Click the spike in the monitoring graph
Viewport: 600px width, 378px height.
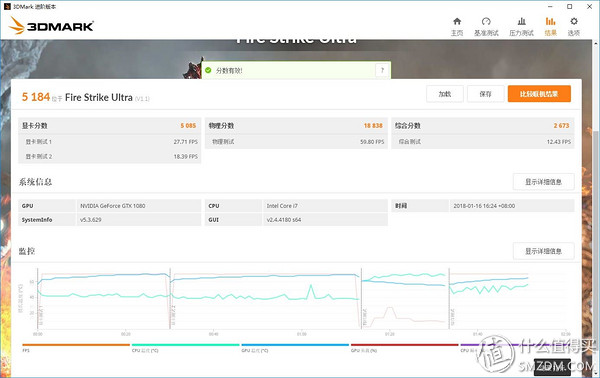[311, 291]
